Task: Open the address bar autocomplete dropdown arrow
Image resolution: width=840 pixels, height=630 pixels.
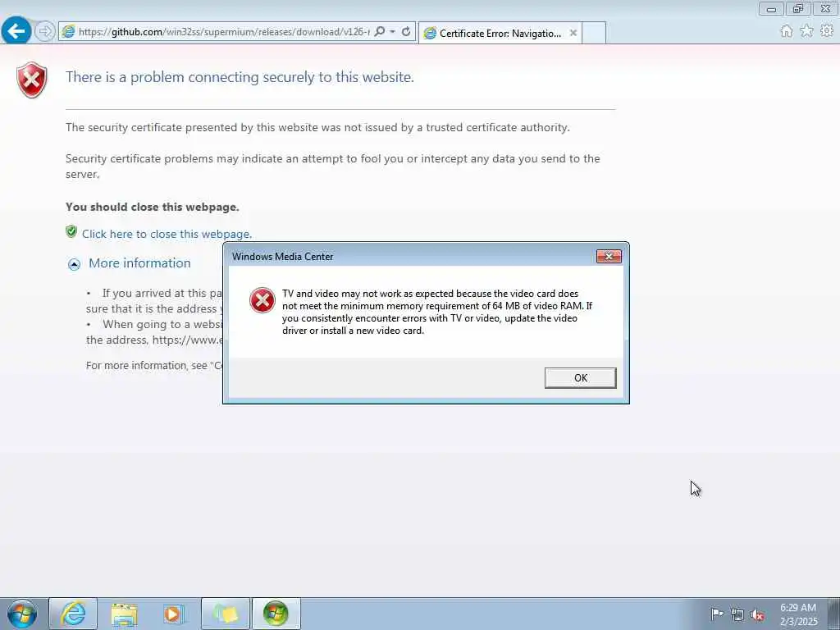Action: [393, 32]
